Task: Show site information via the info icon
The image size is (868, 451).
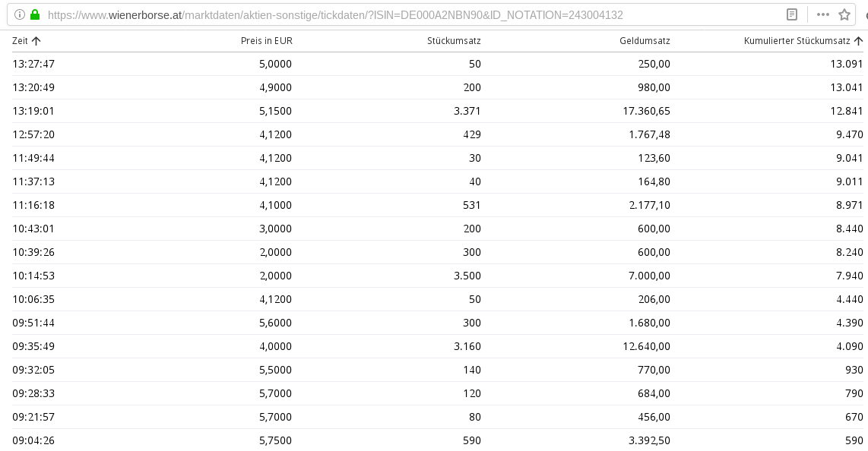Action: click(x=20, y=14)
